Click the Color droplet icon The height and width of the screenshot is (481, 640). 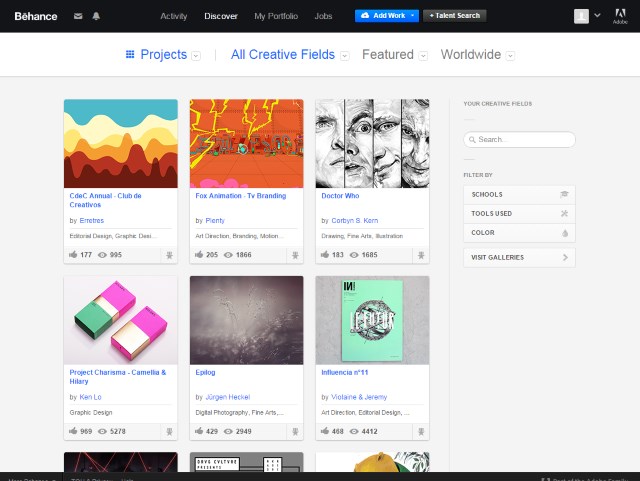tap(565, 233)
